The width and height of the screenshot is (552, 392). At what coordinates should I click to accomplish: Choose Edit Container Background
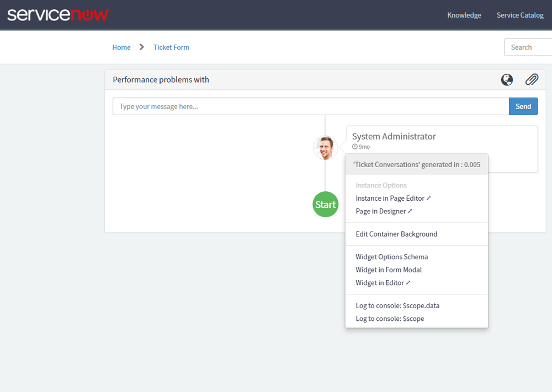[396, 234]
